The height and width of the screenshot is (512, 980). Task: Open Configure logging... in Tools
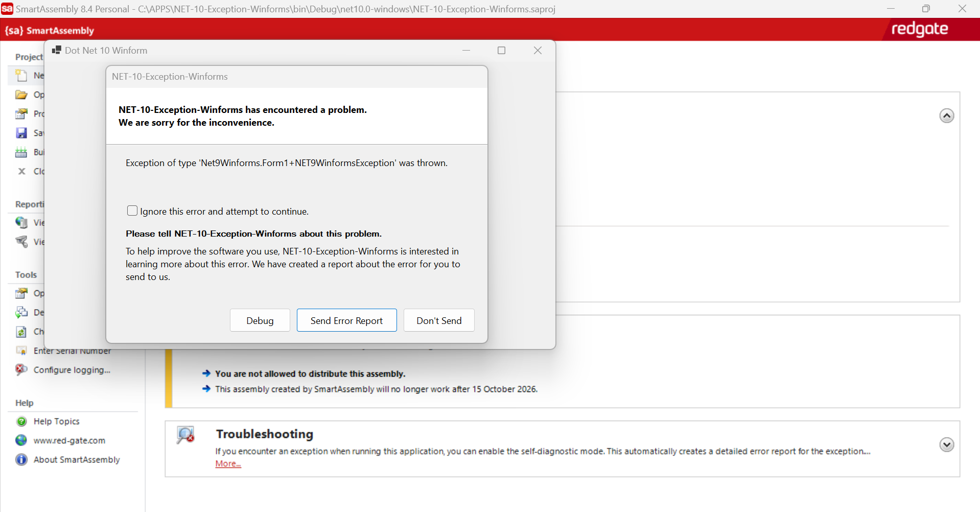tap(72, 370)
